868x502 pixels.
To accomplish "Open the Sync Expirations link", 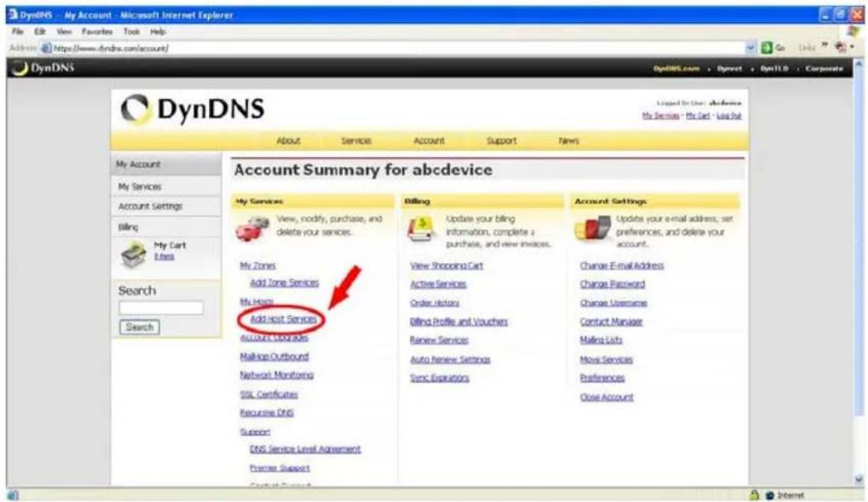I will [x=439, y=378].
